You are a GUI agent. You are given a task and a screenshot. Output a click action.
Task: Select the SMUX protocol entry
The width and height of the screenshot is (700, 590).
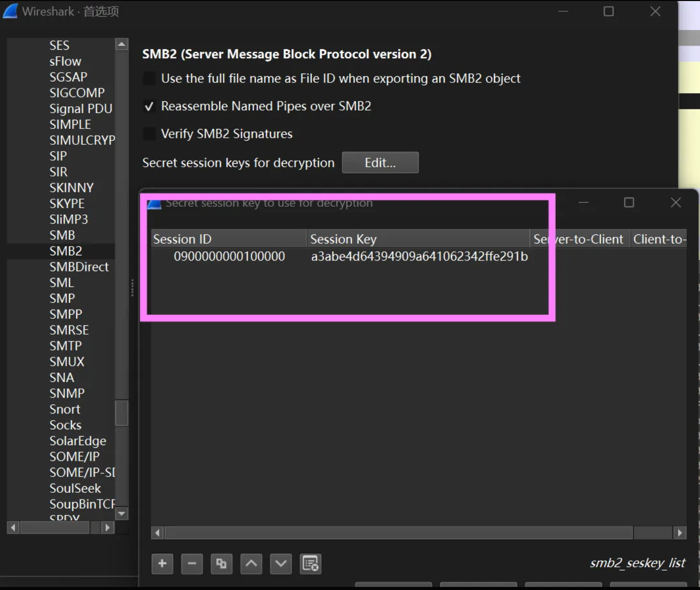[66, 362]
